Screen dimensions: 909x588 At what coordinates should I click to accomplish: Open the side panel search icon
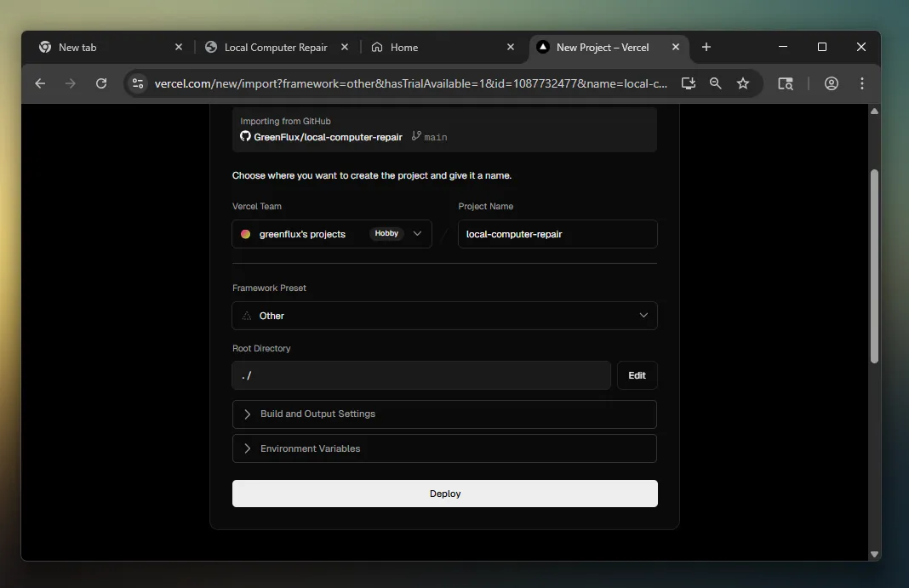786,83
